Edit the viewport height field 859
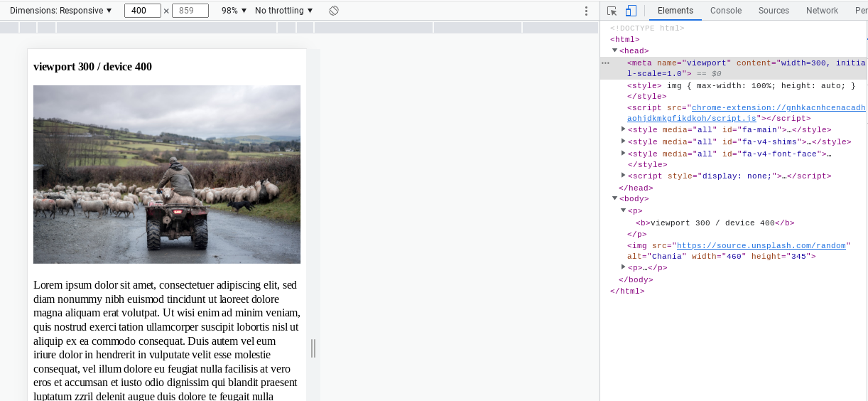Viewport: 868px width, 401px height. coord(190,11)
